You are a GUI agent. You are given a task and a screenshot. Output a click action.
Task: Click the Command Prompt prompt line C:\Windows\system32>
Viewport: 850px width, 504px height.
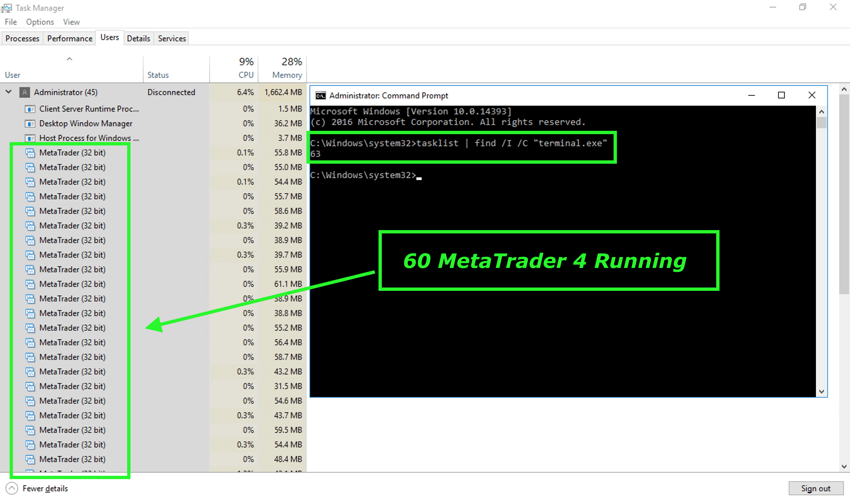coord(363,175)
